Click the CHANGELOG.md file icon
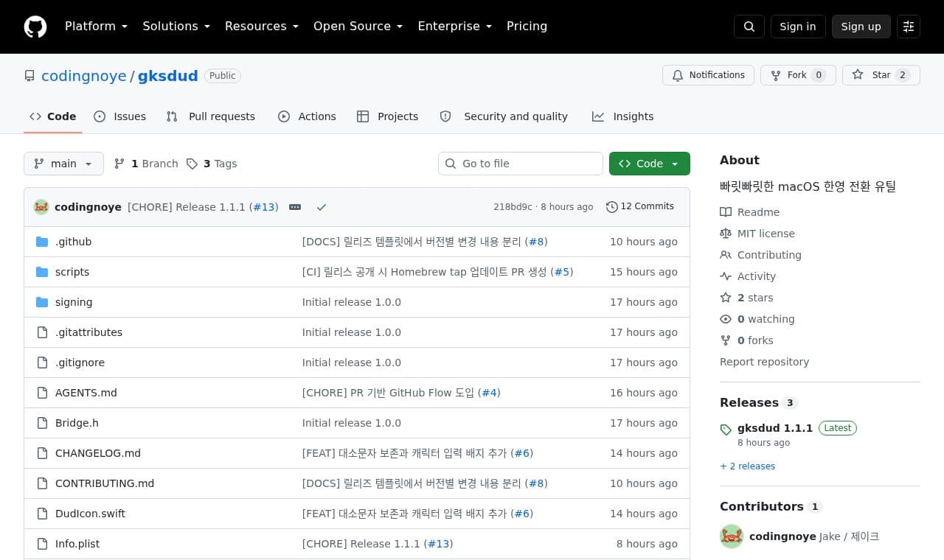 (x=42, y=453)
